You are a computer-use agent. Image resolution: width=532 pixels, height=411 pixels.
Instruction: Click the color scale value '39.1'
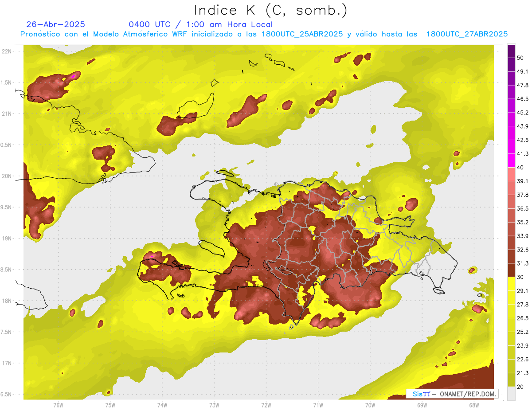pyautogui.click(x=523, y=181)
